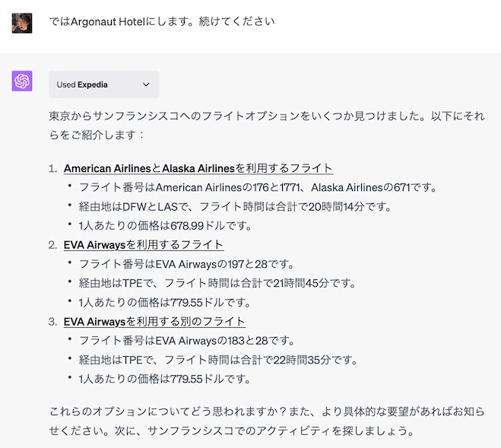The width and height of the screenshot is (501, 448).
Task: Click the EVA Airways 183と28 line
Action: tap(186, 341)
